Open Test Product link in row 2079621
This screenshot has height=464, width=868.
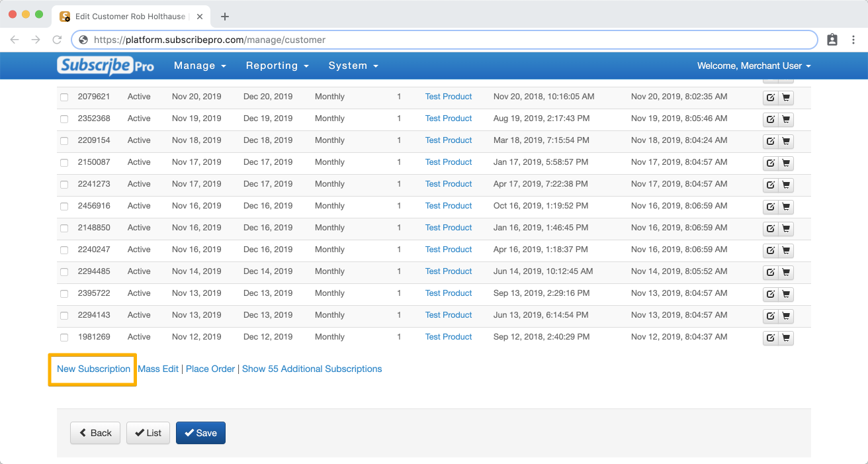coord(449,97)
